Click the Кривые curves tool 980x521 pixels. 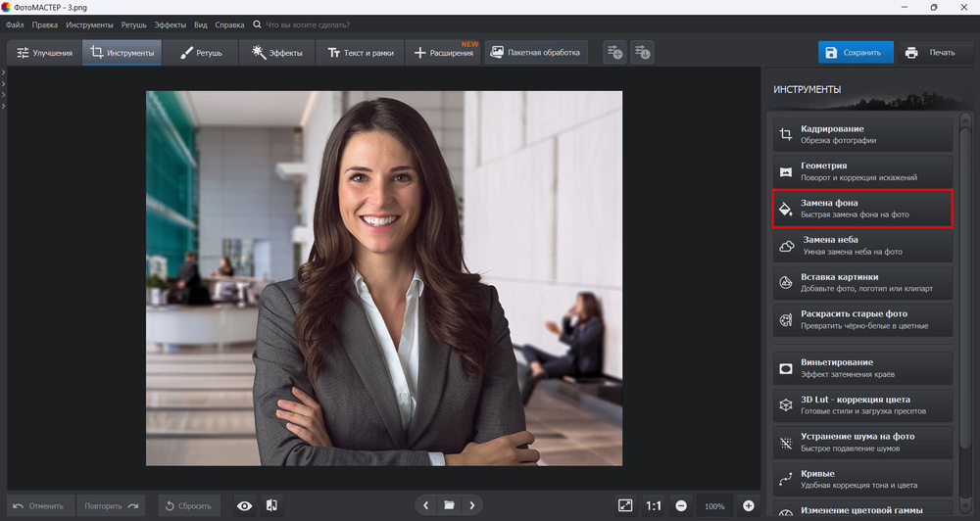point(862,479)
